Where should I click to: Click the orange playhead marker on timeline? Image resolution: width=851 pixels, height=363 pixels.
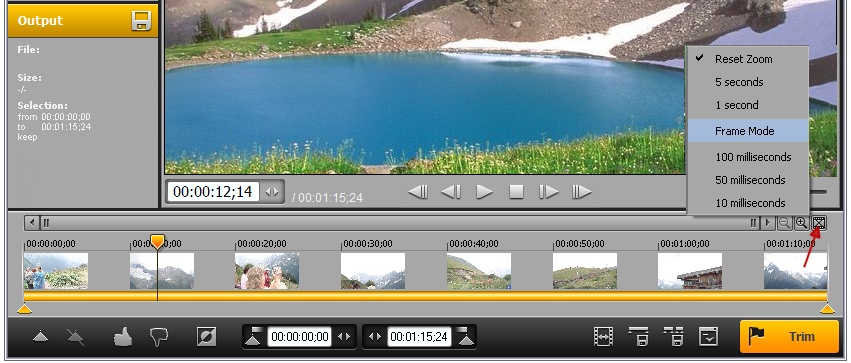(157, 241)
